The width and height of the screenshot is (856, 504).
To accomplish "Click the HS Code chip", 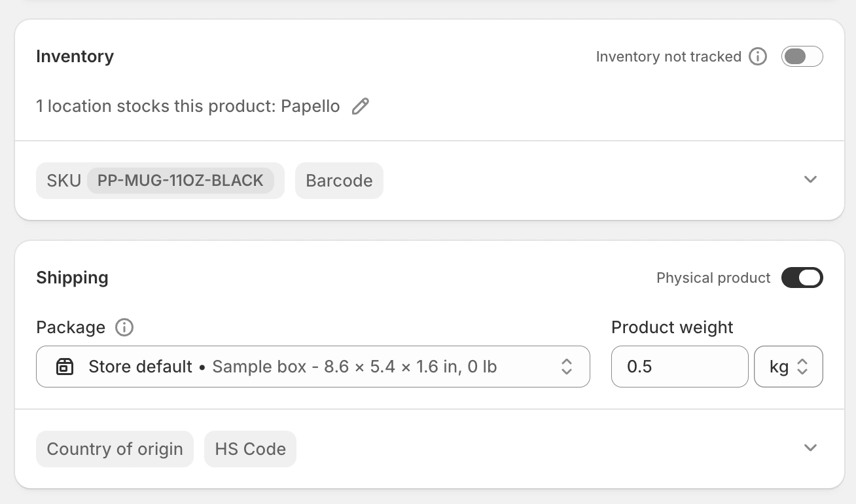I will [x=250, y=449].
